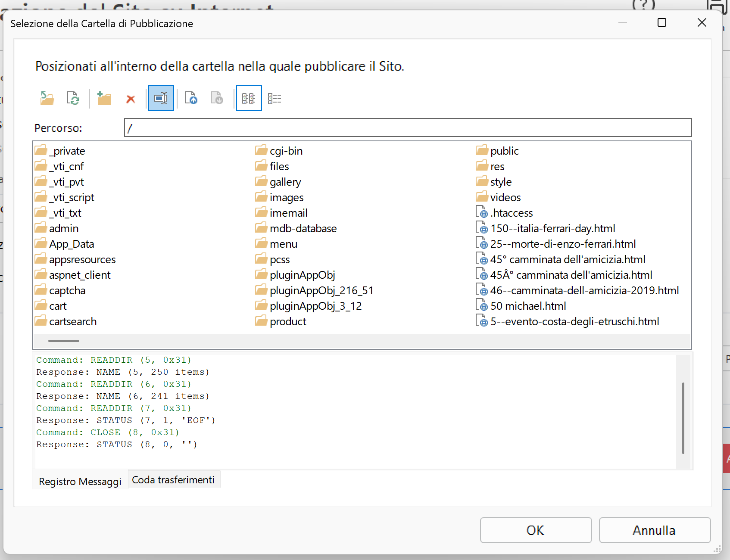Switch to list columns view

[x=249, y=98]
